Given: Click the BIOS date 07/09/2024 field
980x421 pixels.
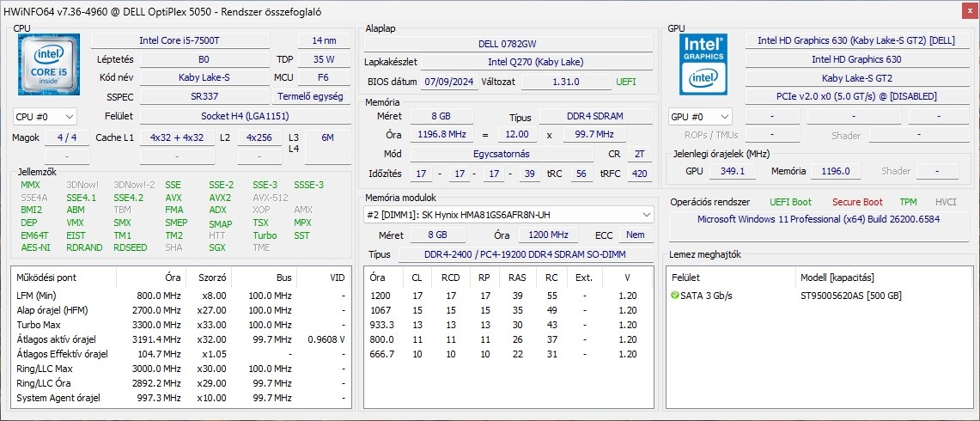Looking at the screenshot, I should [x=449, y=82].
